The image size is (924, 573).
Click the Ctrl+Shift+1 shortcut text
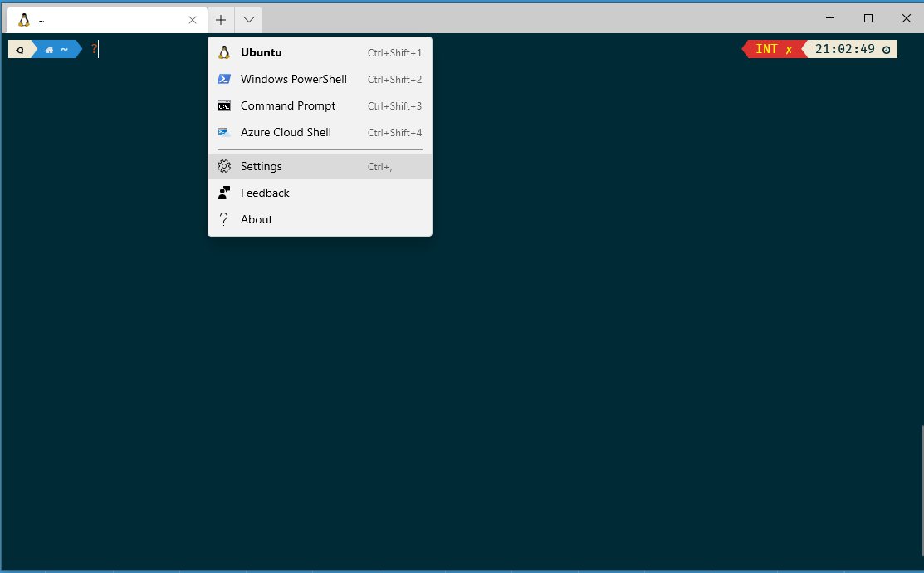395,53
